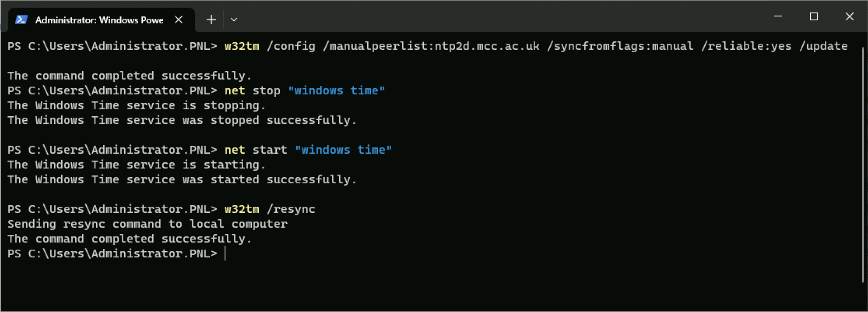Click the blue "windows time" text after net stop
The height and width of the screenshot is (312, 868).
337,90
